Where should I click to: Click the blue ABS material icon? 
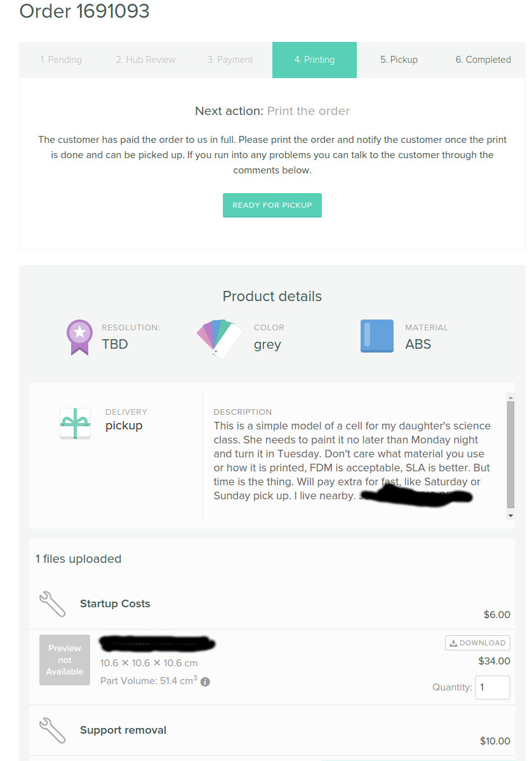376,336
